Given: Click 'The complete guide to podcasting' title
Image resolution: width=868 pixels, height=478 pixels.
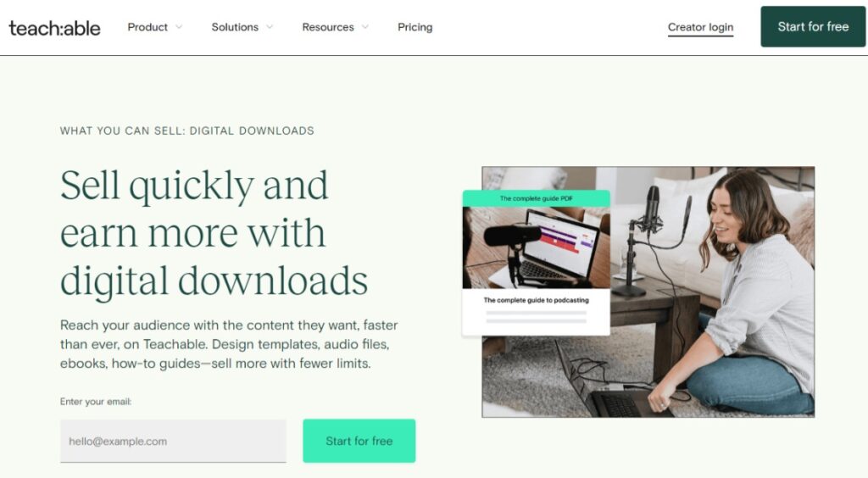Looking at the screenshot, I should (x=536, y=300).
